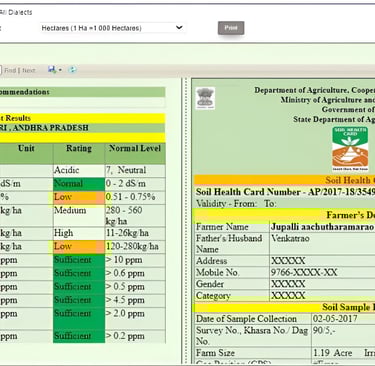Screen dimensions: 375x366
Task: Click the export save disk icon
Action: tap(52, 70)
